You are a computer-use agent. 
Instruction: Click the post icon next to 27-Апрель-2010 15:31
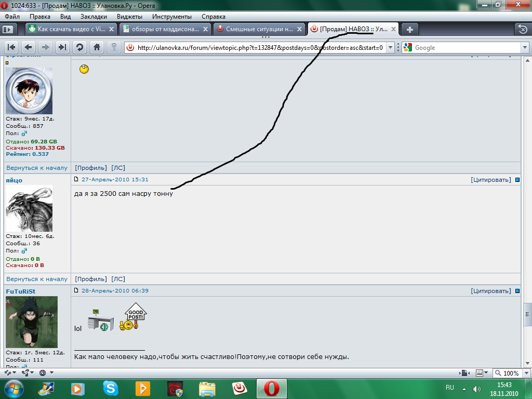76,179
